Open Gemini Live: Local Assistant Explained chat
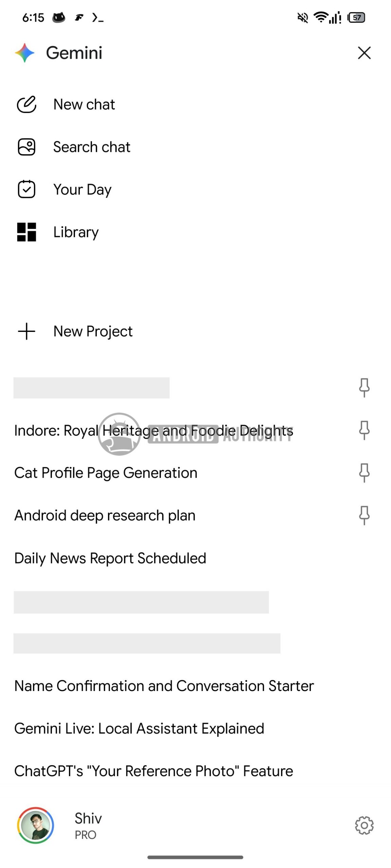Screen dimensions: 391x868 coord(139,728)
